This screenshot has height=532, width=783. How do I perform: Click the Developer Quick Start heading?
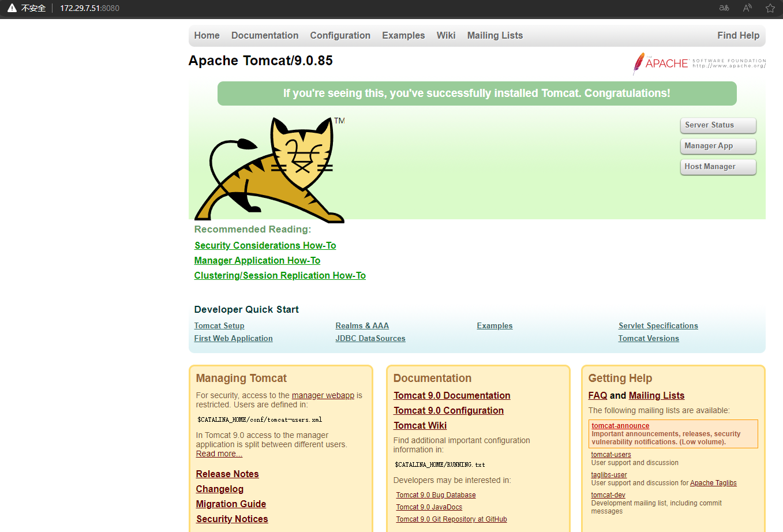point(246,310)
